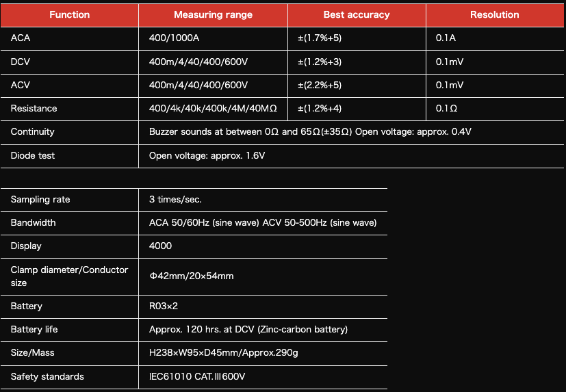Screen dimensions: 566x392
Task: Click the ±(1.7%+5) accuracy value
Action: coord(320,38)
